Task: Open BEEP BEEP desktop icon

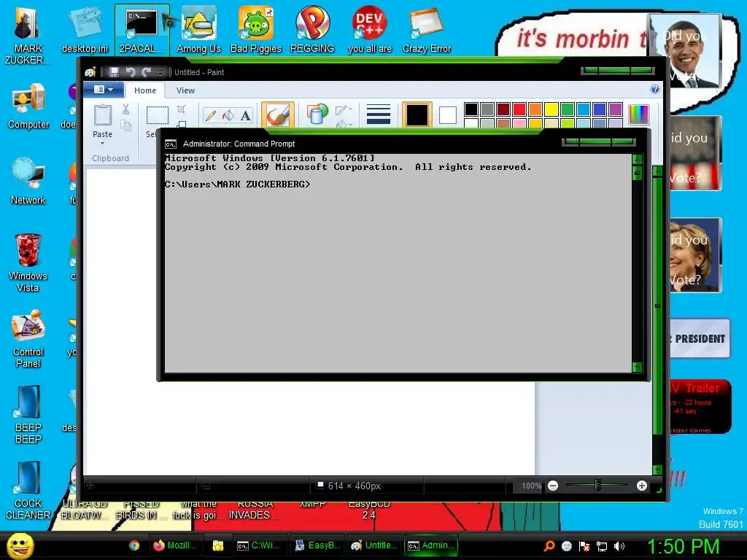Action: (x=28, y=415)
